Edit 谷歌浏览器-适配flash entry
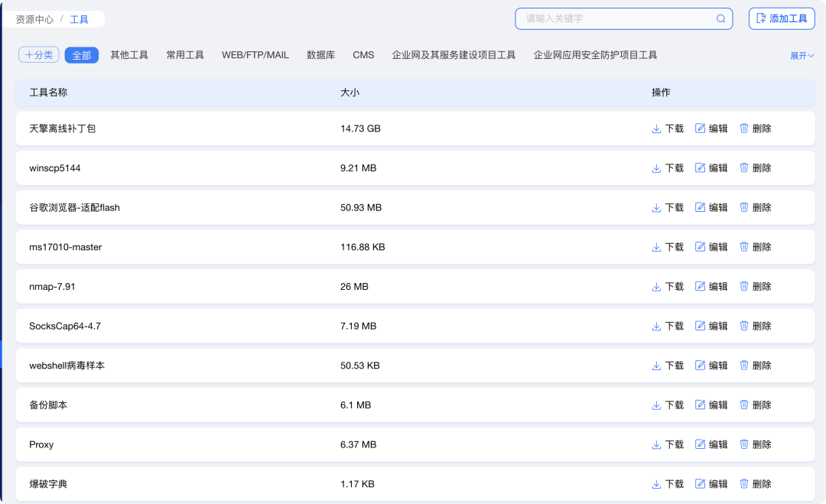 [x=711, y=207]
